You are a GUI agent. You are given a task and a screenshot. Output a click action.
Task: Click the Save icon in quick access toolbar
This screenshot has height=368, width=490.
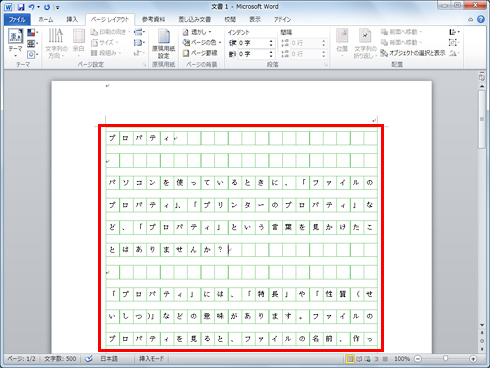click(x=21, y=7)
